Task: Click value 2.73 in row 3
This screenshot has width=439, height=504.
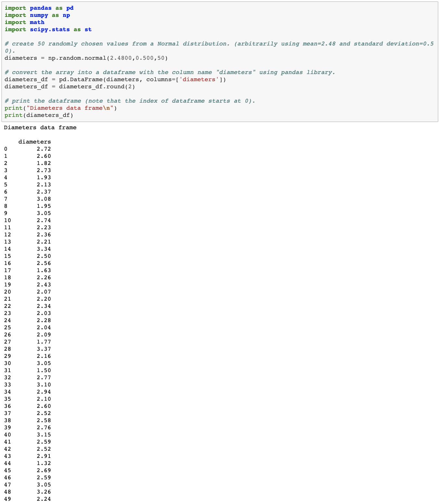Action: tap(44, 170)
